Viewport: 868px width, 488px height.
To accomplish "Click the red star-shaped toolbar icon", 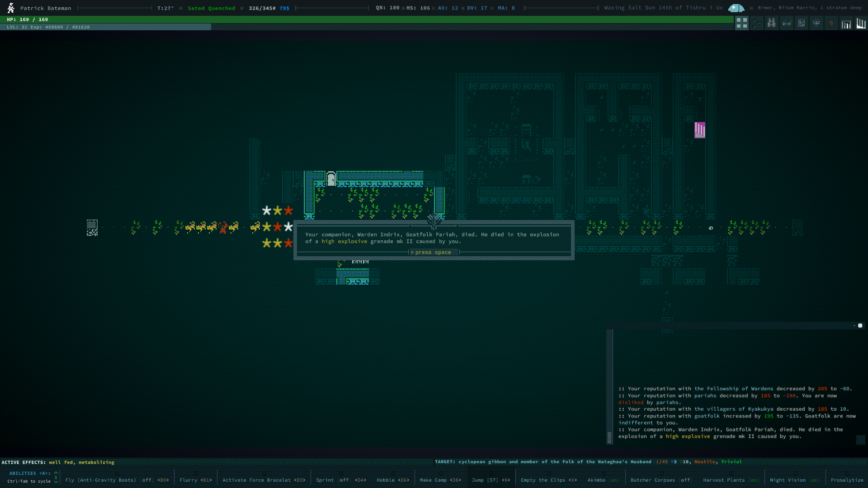I will tap(831, 23).
